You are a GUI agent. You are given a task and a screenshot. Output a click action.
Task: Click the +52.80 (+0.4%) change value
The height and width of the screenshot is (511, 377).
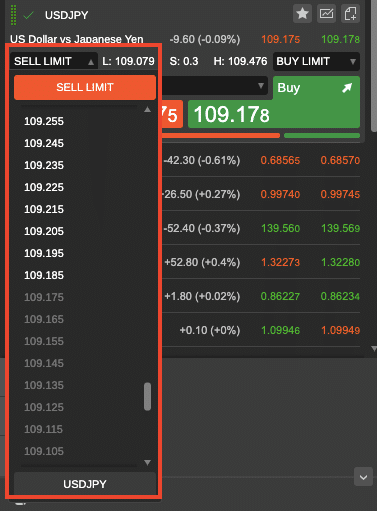[202, 262]
